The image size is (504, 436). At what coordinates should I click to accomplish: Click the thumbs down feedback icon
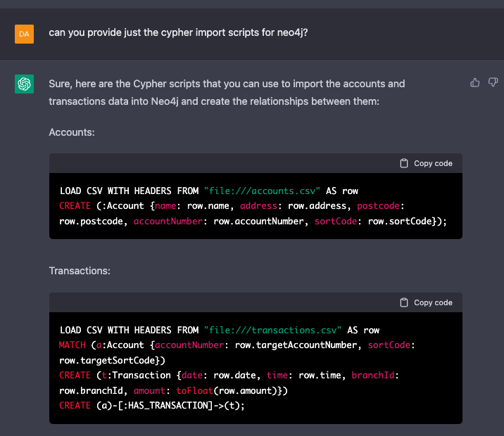[493, 82]
